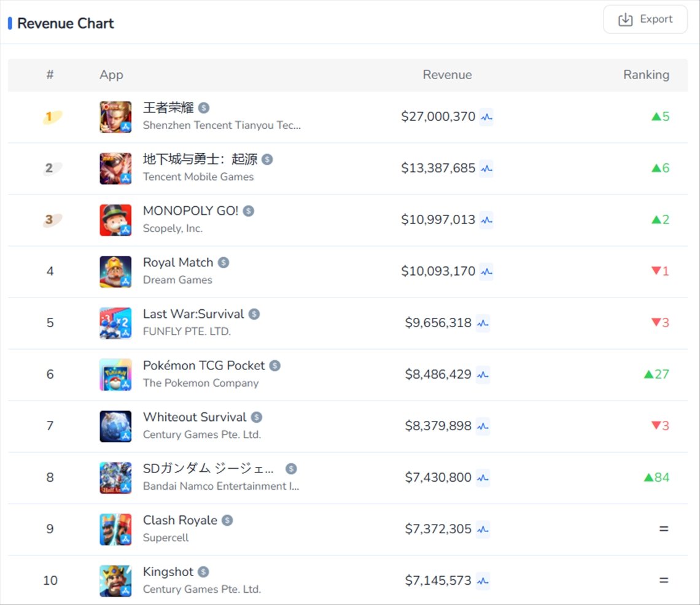Image resolution: width=700 pixels, height=605 pixels.
Task: Click dollar badge next to Last War:Survival
Action: (x=254, y=314)
